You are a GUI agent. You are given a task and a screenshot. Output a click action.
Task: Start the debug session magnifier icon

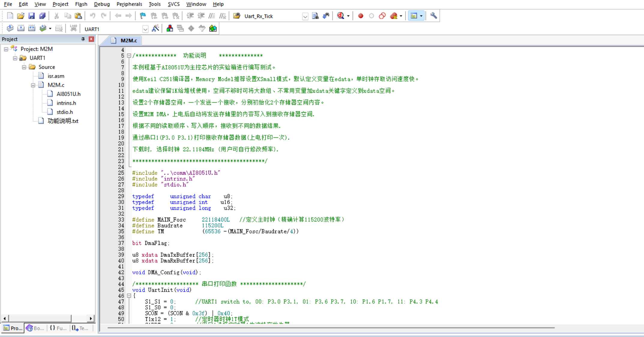[341, 16]
